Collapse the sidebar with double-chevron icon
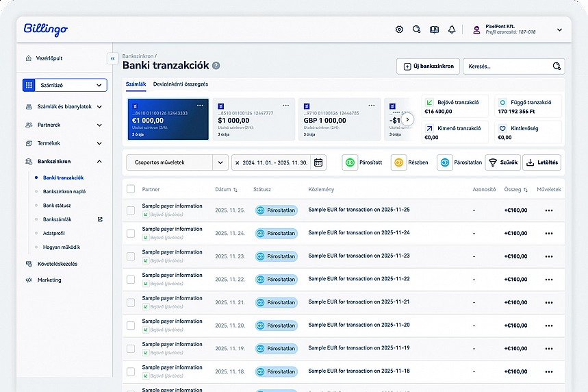588x392 pixels. (112, 58)
